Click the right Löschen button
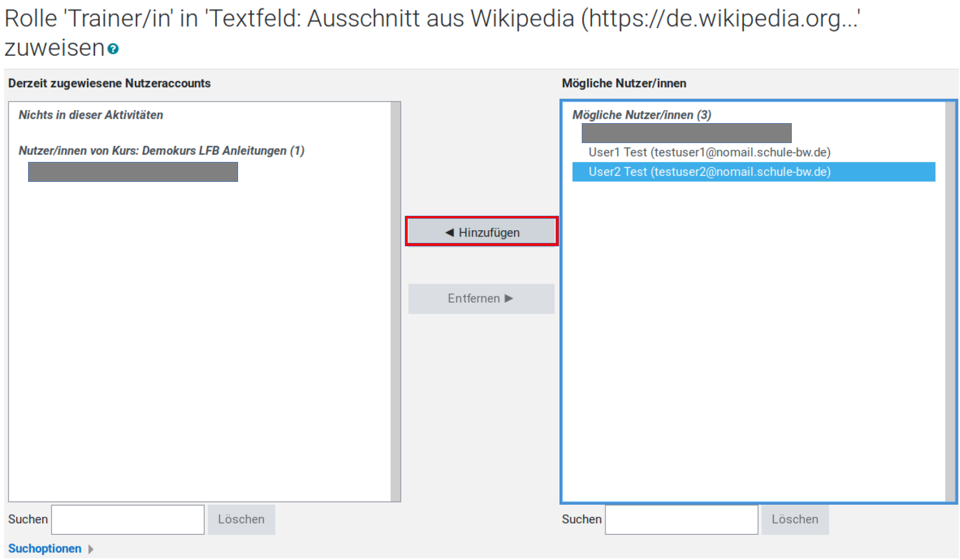 point(795,519)
